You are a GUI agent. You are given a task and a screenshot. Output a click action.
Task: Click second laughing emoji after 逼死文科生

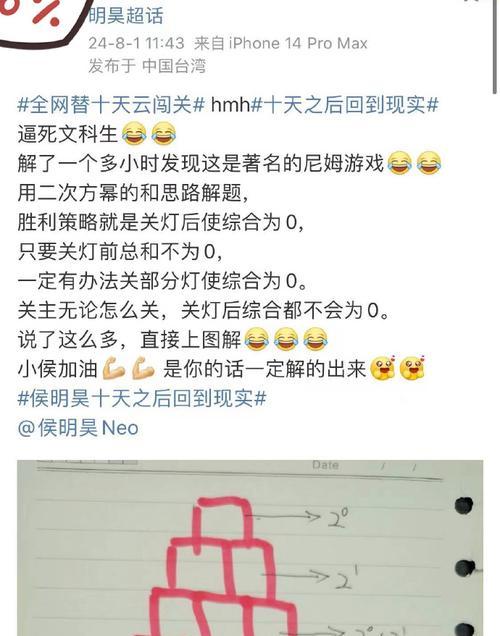pyautogui.click(x=164, y=134)
